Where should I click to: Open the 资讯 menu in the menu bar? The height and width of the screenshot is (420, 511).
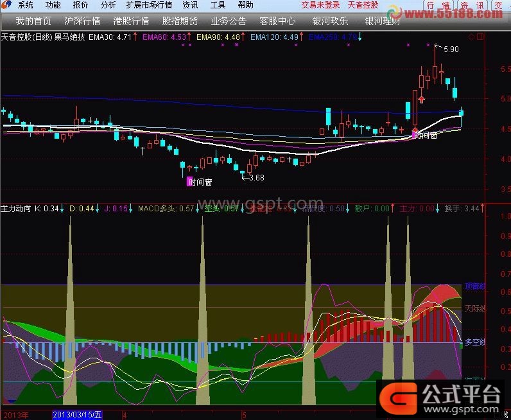190,5
